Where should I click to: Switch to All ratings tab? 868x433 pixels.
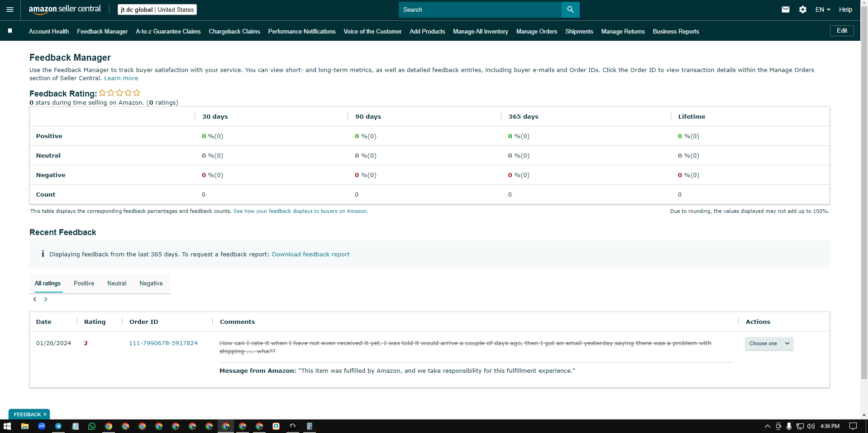coord(48,283)
